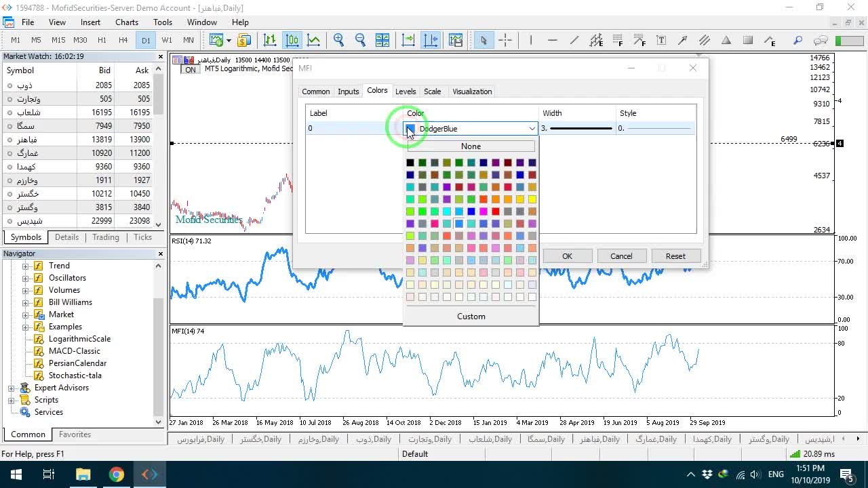Screen dimensions: 868x488
Task: Open File Explorer from the taskbar
Action: click(x=83, y=474)
